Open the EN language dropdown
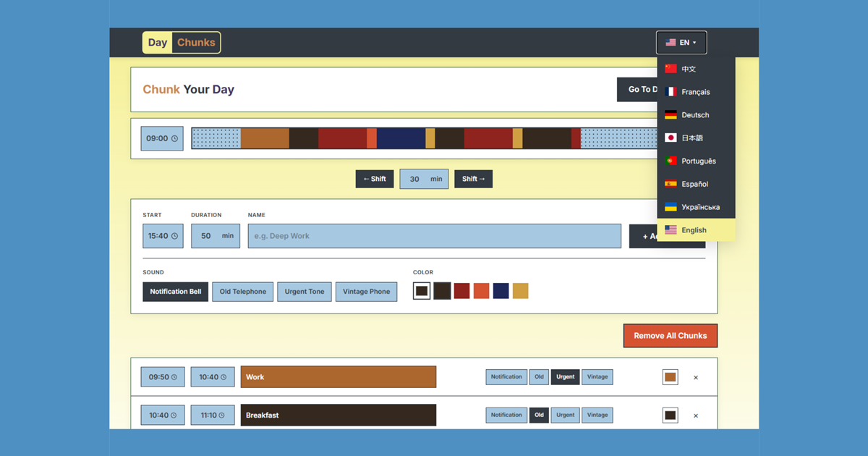Image resolution: width=868 pixels, height=456 pixels. pos(681,43)
